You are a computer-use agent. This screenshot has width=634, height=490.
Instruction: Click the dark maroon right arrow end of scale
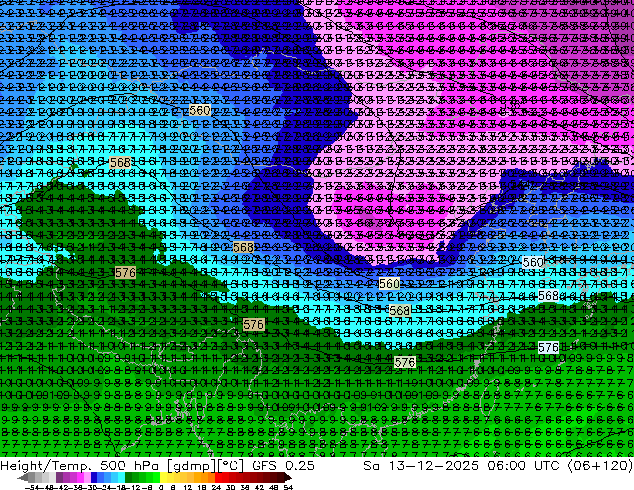287,477
